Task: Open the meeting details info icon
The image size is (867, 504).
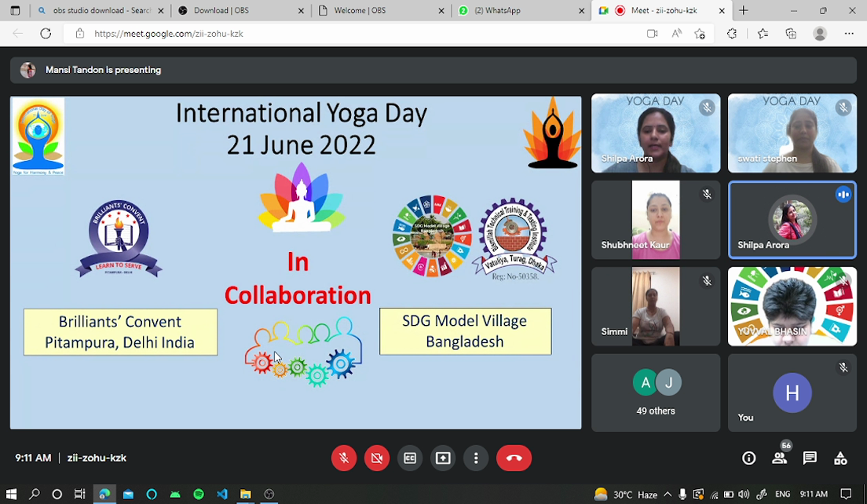Action: pyautogui.click(x=749, y=458)
